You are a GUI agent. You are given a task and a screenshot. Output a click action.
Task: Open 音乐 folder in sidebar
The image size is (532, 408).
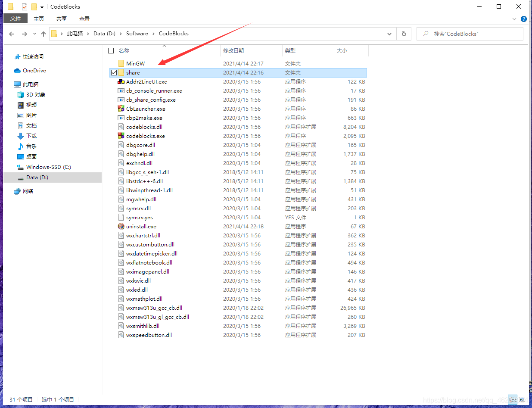tap(31, 146)
